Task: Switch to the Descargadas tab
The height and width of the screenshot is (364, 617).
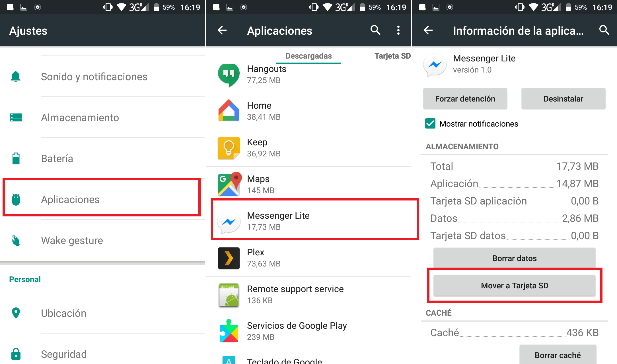Action: pos(308,56)
